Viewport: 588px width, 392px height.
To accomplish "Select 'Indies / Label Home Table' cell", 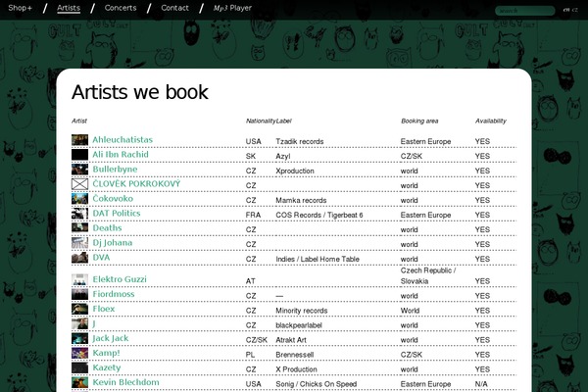I will [318, 259].
